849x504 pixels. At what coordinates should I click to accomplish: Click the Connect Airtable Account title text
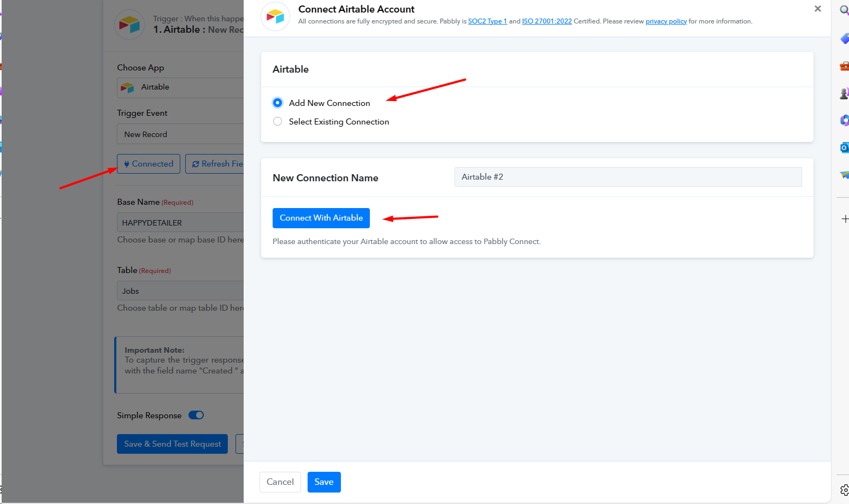356,9
